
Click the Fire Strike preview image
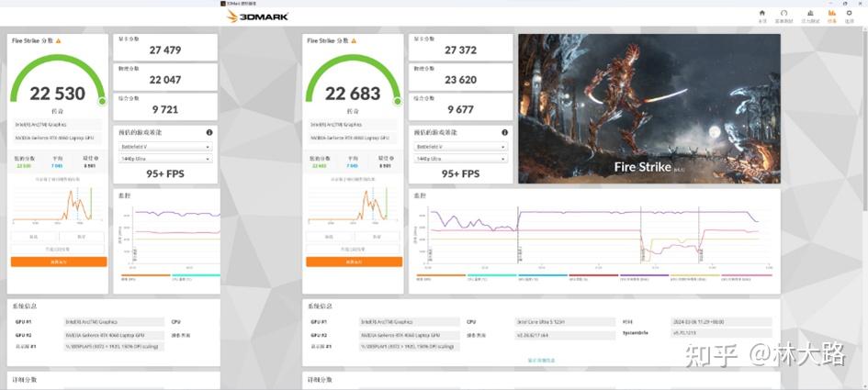649,108
